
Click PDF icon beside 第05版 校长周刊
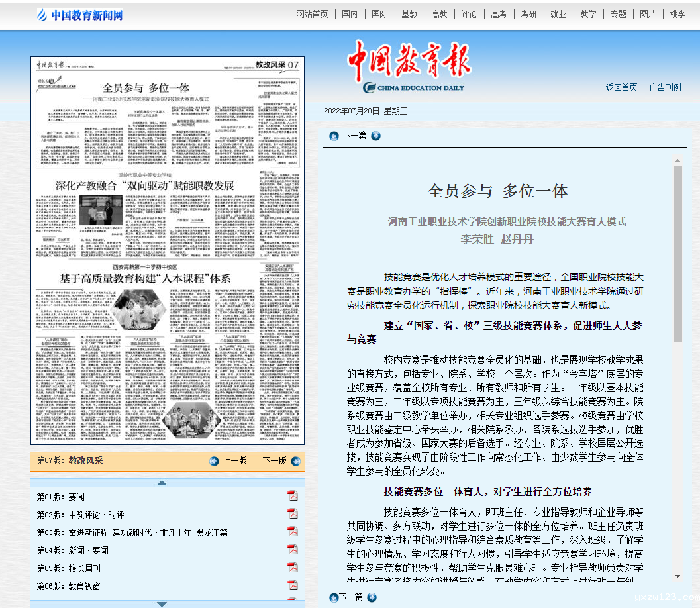click(x=292, y=568)
